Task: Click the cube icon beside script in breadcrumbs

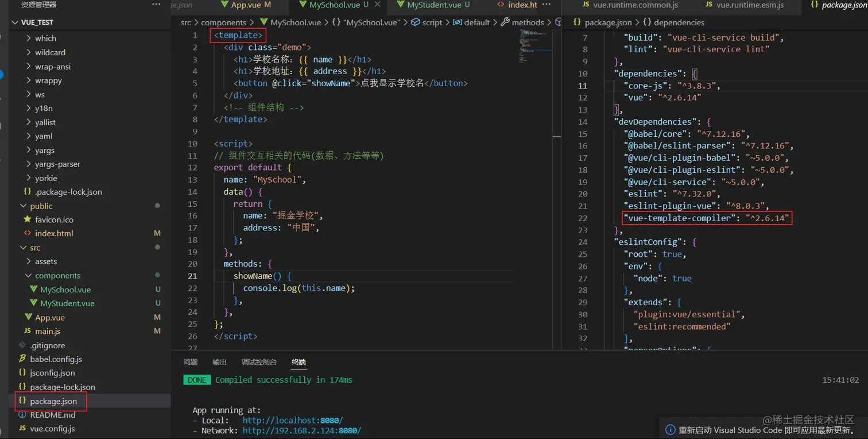Action: pyautogui.click(x=416, y=22)
